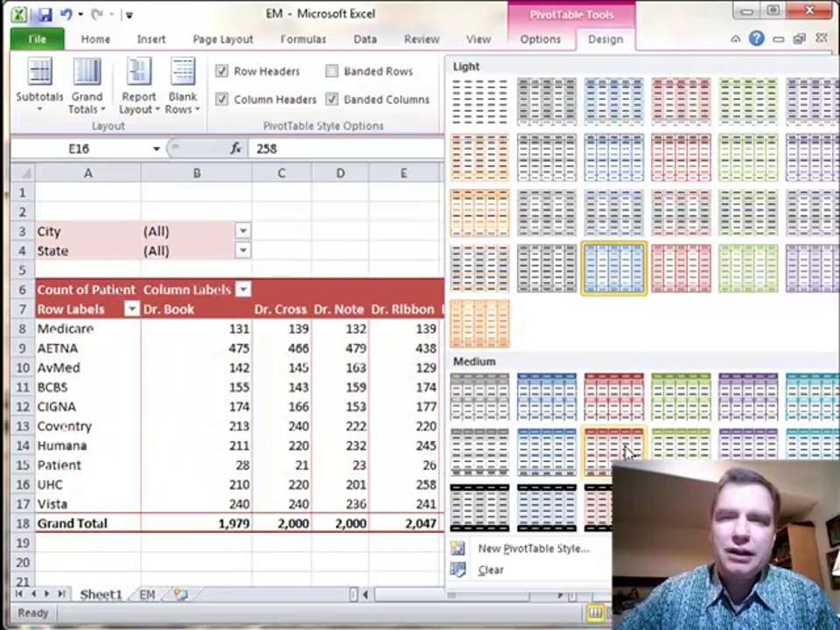Switch to the Page Layout tab

pos(223,39)
